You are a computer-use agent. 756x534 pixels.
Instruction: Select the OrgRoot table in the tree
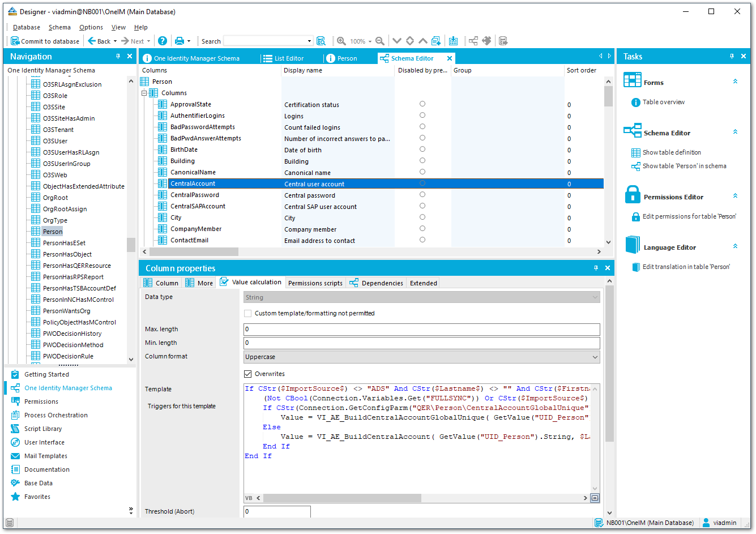point(55,198)
